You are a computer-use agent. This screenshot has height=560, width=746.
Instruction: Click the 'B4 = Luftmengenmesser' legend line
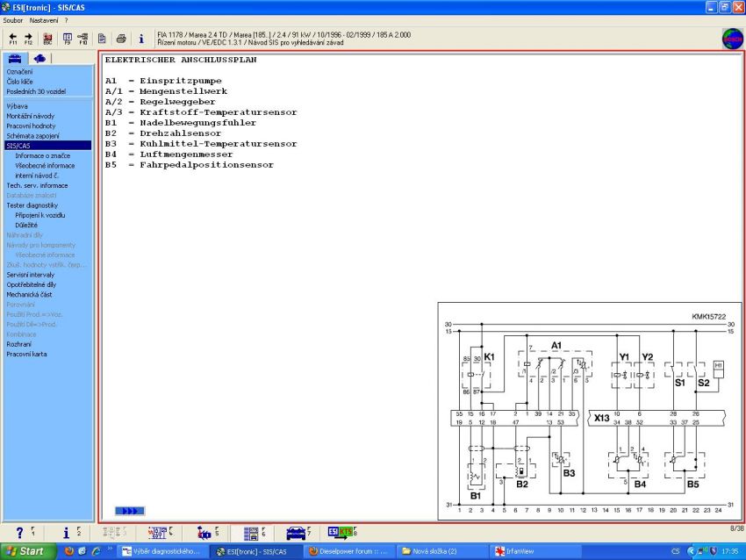(169, 154)
